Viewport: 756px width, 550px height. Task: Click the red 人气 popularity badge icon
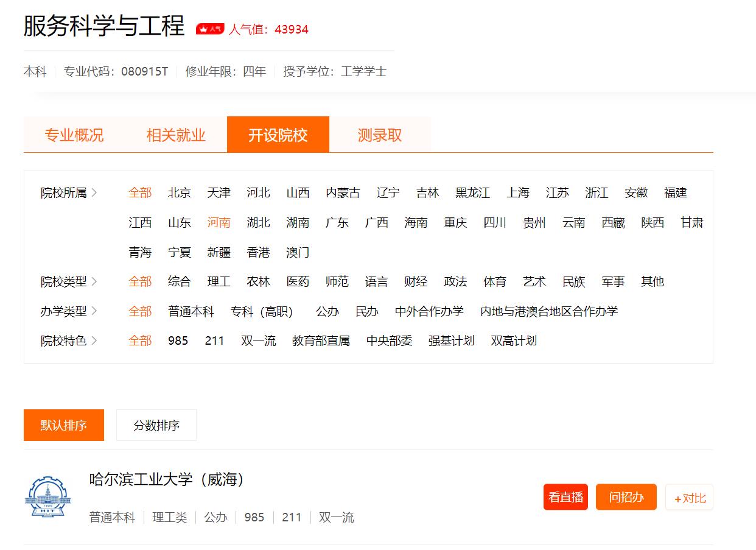tap(209, 28)
